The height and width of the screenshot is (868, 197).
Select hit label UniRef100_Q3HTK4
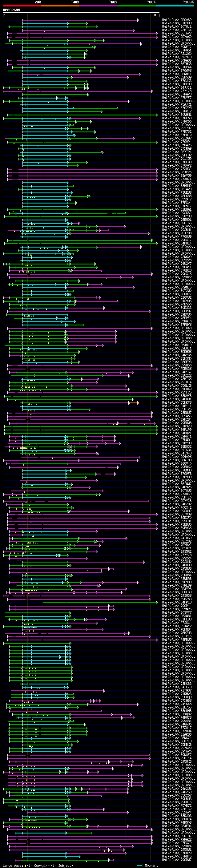(177, 30)
